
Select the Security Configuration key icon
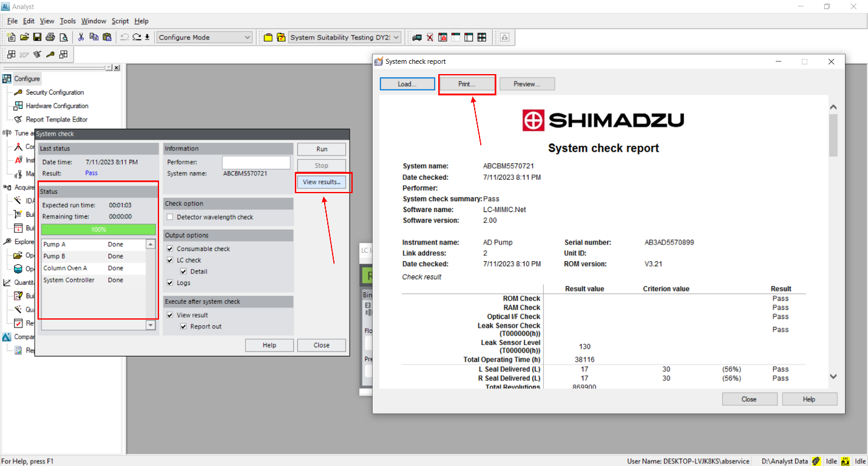pyautogui.click(x=18, y=92)
